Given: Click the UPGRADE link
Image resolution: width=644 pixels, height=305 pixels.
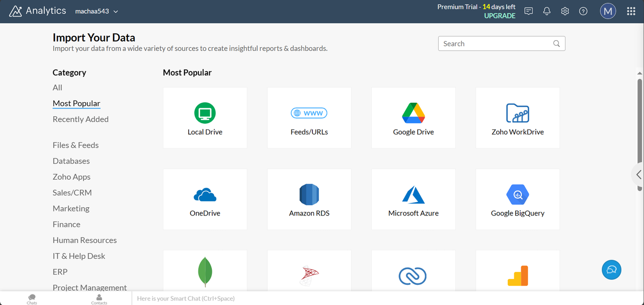Looking at the screenshot, I should coord(500,16).
